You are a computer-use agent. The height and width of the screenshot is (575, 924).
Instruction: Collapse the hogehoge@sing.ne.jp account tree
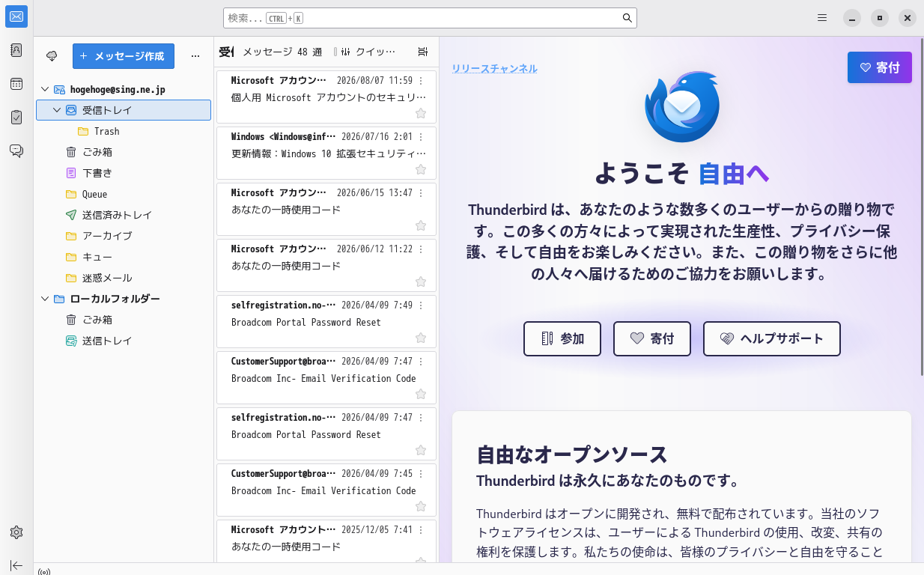click(x=45, y=89)
